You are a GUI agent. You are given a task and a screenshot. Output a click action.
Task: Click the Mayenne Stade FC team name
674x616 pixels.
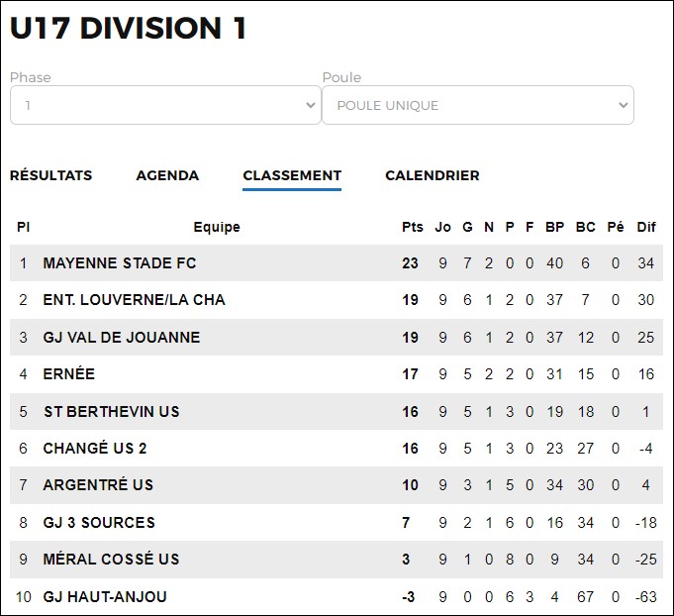(x=120, y=263)
